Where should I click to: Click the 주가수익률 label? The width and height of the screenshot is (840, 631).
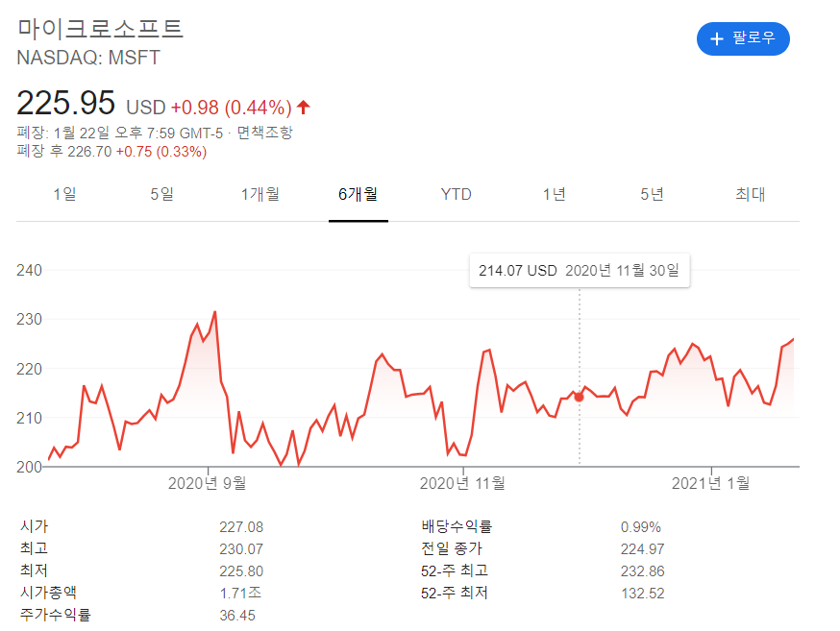pyautogui.click(x=55, y=615)
